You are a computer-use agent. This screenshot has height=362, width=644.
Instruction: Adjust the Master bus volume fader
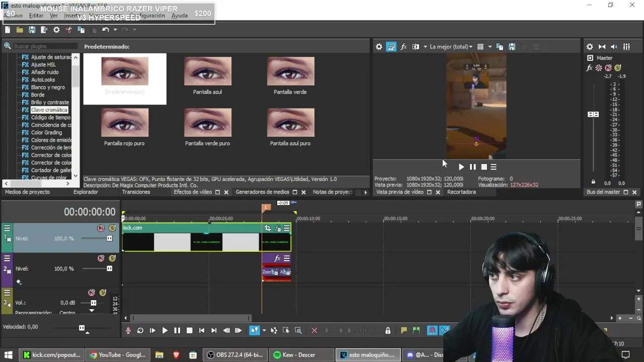point(593,115)
